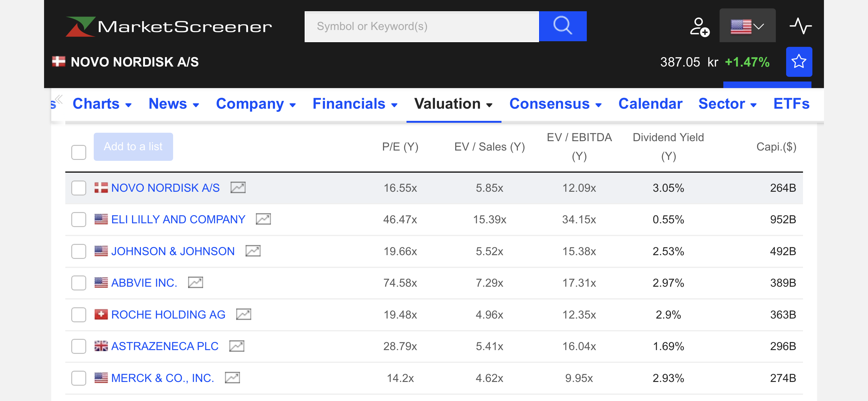
Task: Check the Novo Nordisk A/S row checkbox
Action: coord(78,188)
